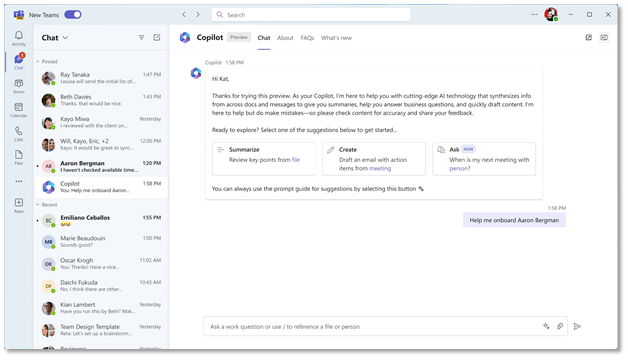Image resolution: width=628 pixels, height=360 pixels.
Task: Click the 'file' link in Summarize card
Action: point(296,159)
